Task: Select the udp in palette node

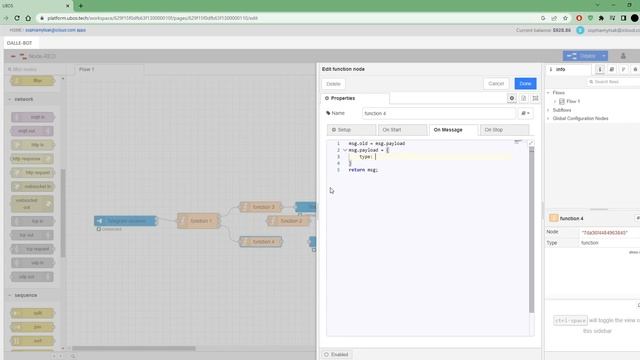Action: pyautogui.click(x=33, y=263)
